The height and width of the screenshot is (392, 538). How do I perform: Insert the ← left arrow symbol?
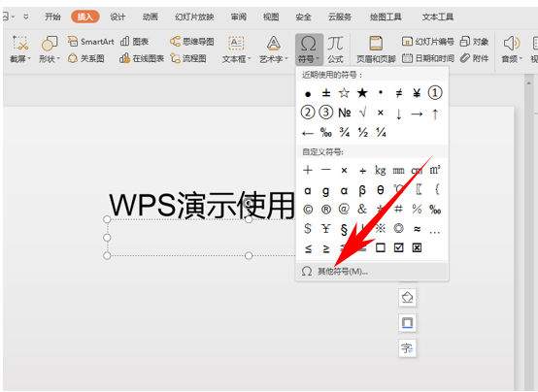[x=308, y=133]
